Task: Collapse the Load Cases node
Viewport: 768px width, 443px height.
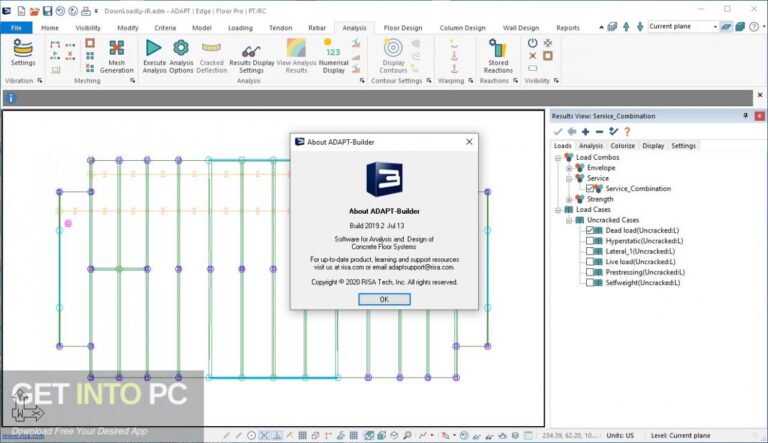Action: click(x=558, y=210)
